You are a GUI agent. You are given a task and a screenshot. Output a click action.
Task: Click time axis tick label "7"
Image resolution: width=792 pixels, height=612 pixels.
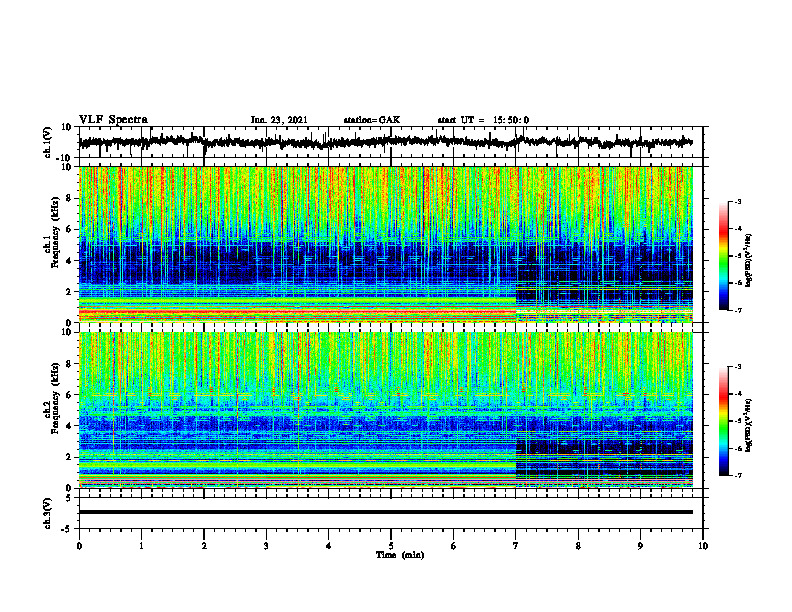[x=516, y=546]
